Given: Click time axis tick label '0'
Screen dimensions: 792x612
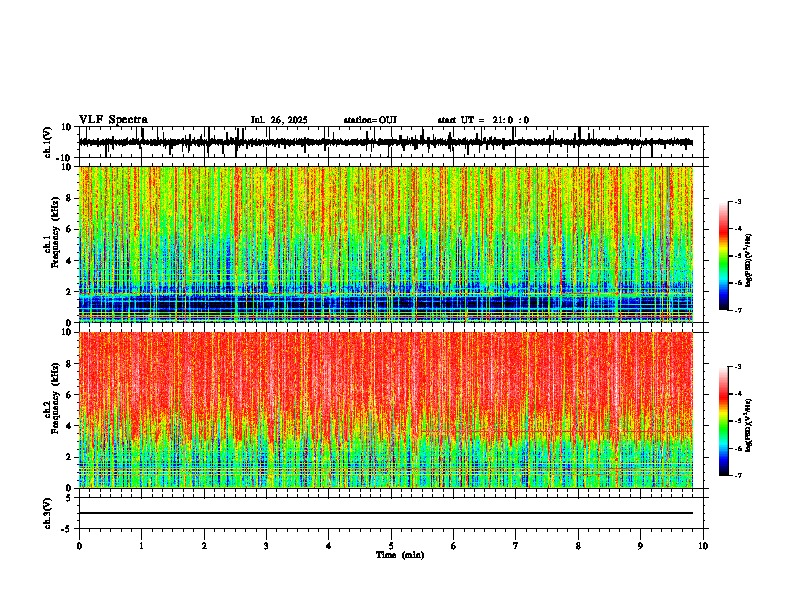Looking at the screenshot, I should coord(79,546).
